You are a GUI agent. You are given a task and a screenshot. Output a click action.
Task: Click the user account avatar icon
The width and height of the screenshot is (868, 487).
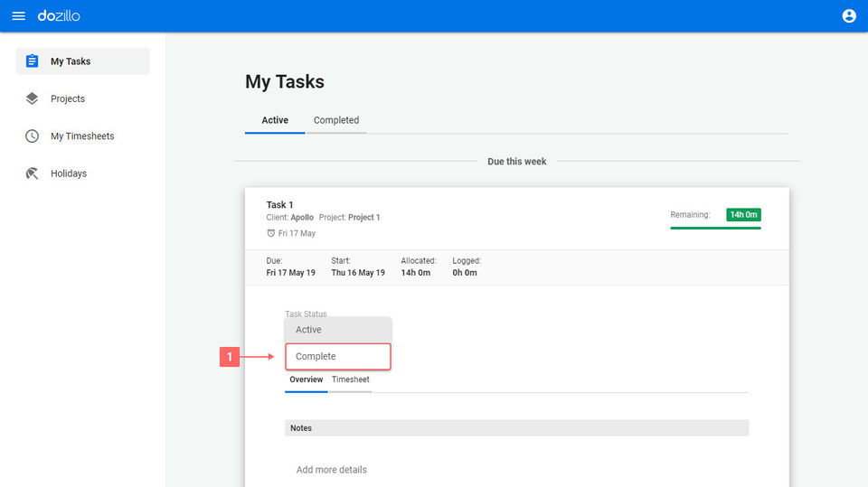pyautogui.click(x=849, y=16)
